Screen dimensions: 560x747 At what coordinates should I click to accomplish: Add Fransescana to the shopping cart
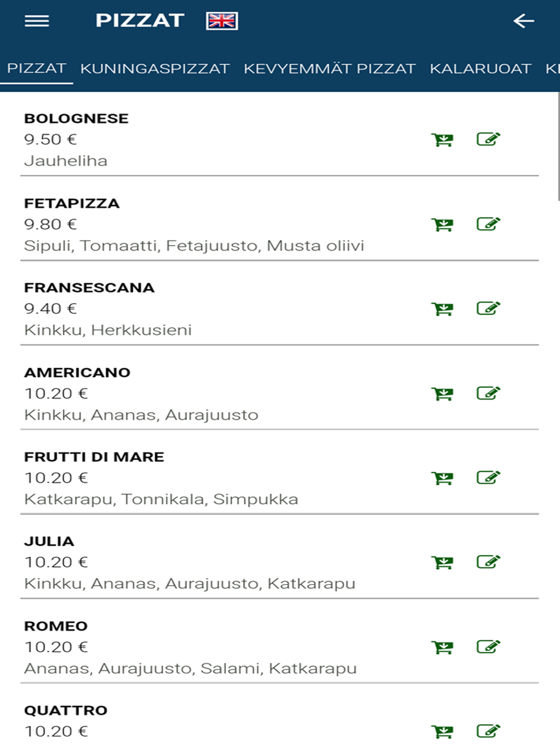[x=442, y=309]
